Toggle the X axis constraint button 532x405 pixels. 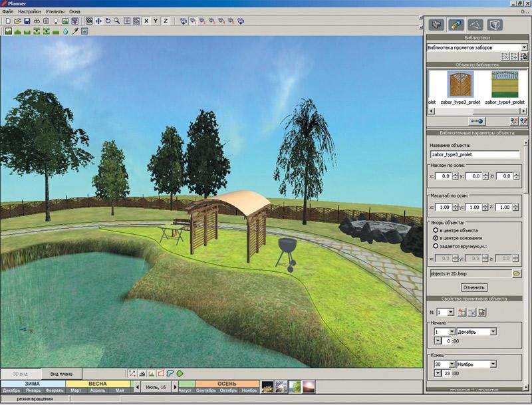[x=146, y=21]
